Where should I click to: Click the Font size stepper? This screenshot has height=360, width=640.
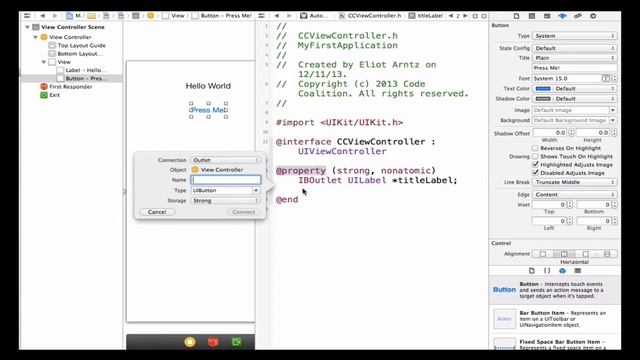pyautogui.click(x=614, y=78)
